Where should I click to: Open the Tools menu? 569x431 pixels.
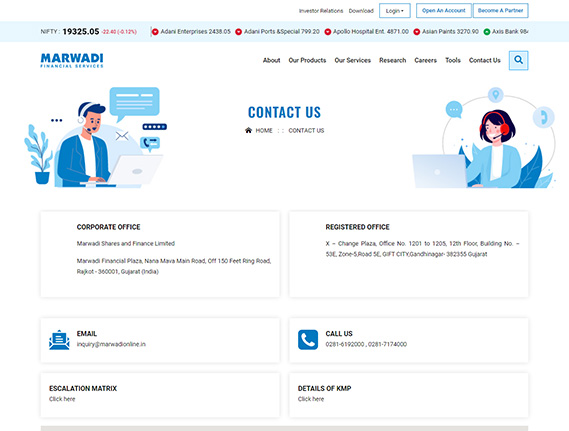coord(453,60)
